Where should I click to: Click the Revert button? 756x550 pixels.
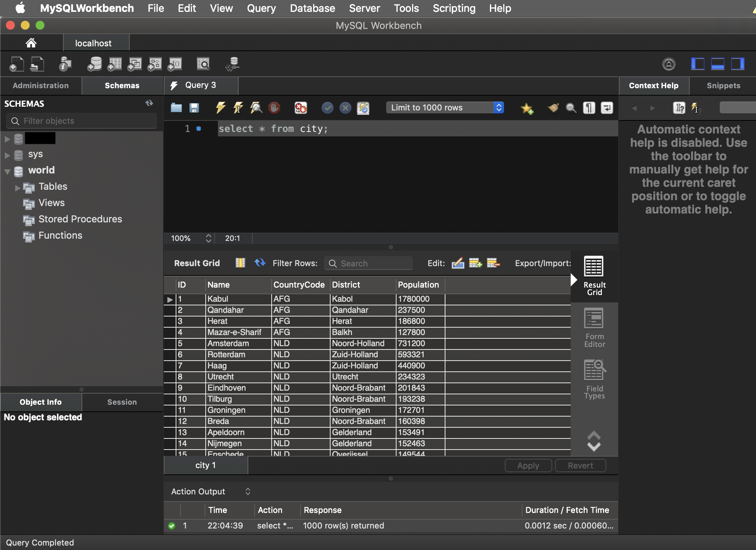coord(580,465)
